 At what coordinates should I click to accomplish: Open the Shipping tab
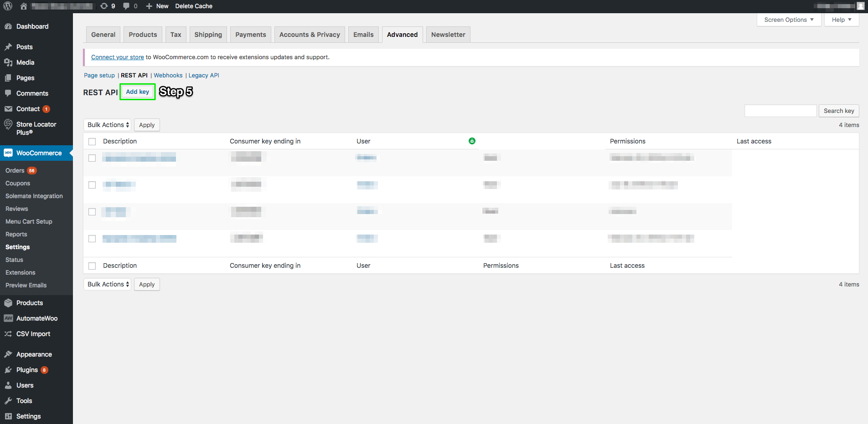(208, 35)
